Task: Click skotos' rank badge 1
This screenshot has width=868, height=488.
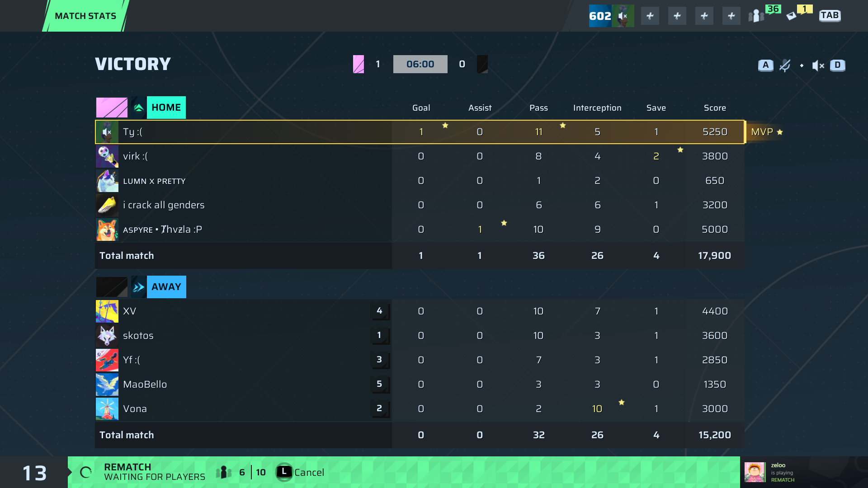Action: click(x=380, y=336)
